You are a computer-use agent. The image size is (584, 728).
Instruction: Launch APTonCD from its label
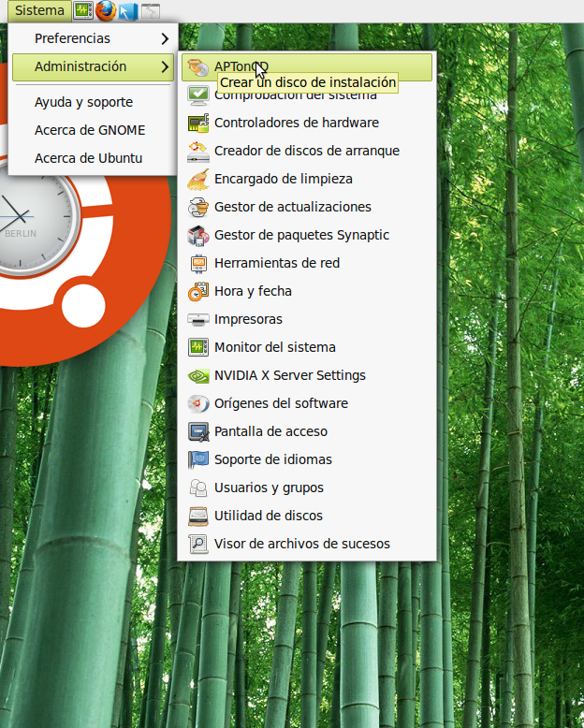[241, 66]
